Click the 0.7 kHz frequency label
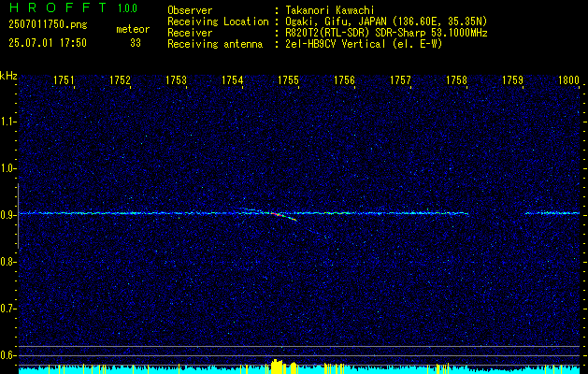Image resolution: width=588 pixels, height=374 pixels. coord(7,309)
